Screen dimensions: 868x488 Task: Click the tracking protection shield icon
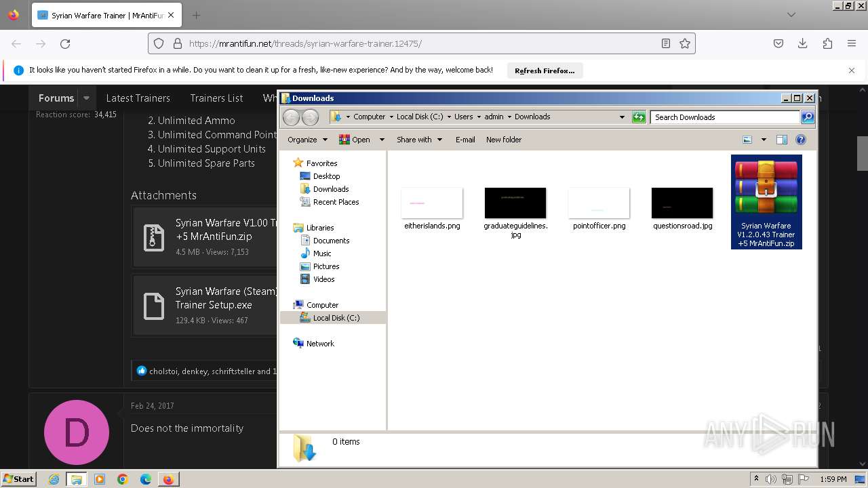click(159, 43)
